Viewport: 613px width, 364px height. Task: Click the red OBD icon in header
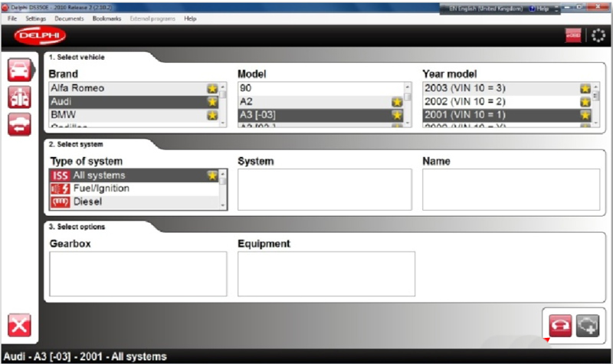573,35
